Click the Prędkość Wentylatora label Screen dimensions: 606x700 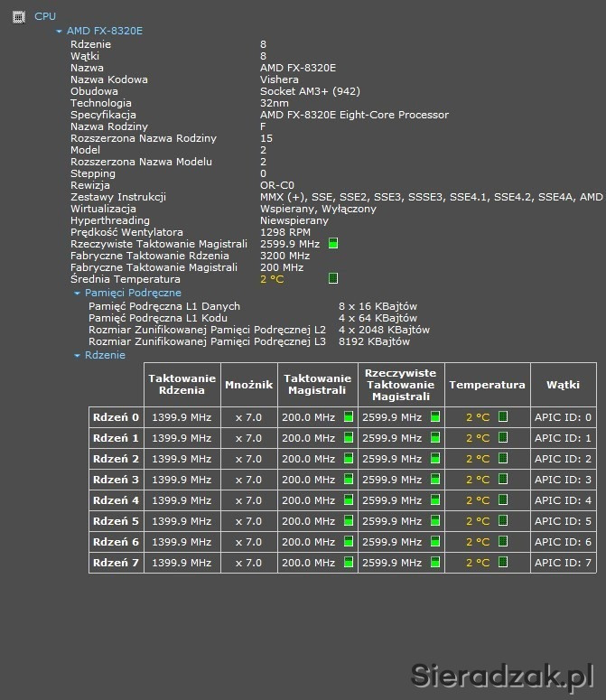coord(126,232)
